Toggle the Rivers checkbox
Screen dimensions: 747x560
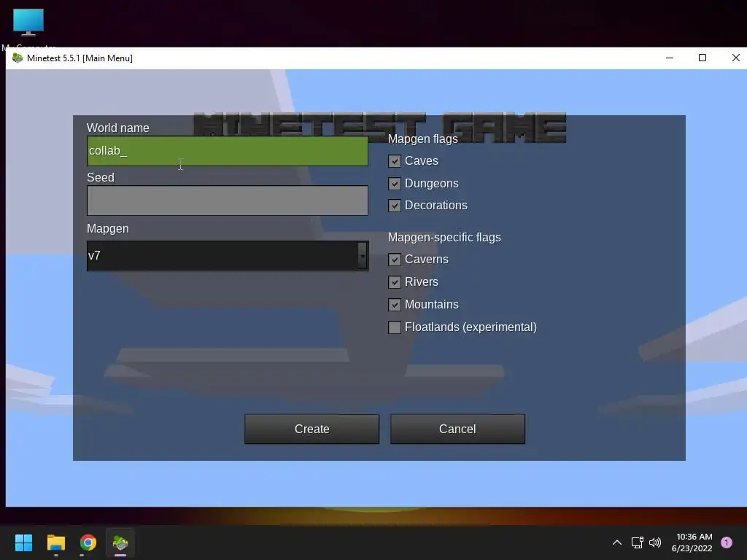(x=395, y=282)
